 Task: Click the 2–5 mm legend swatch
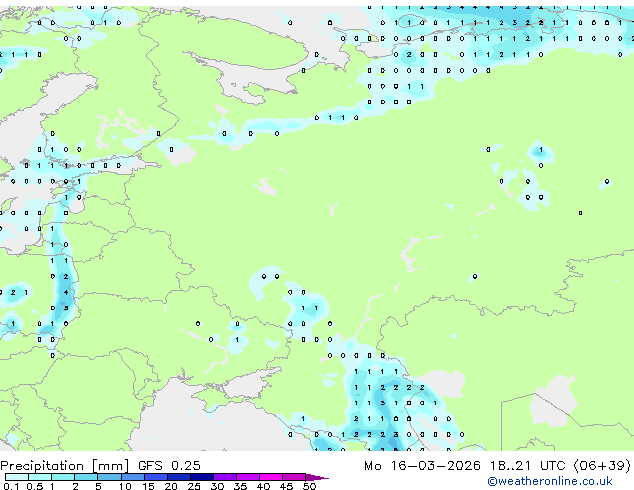click(86, 477)
